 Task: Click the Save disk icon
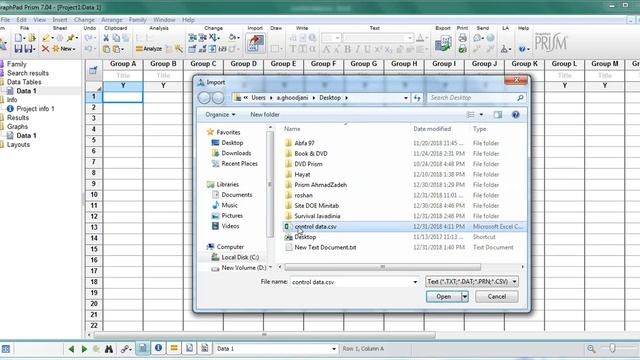(18, 49)
